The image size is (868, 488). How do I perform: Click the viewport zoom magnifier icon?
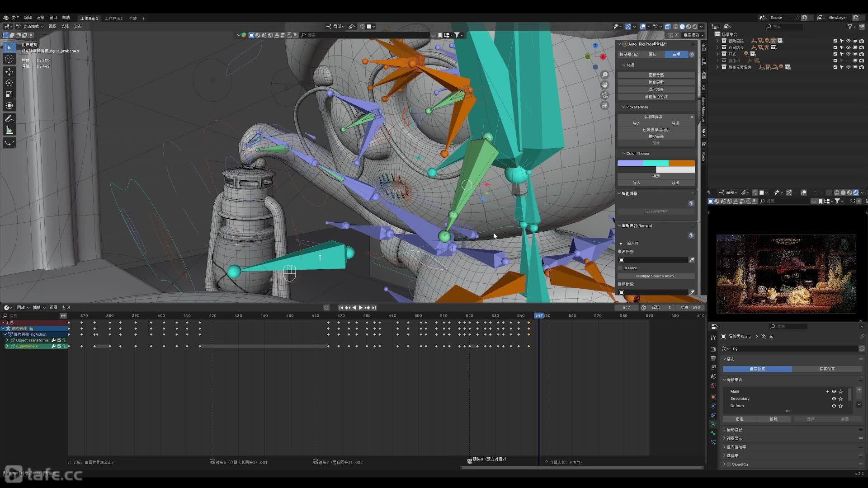604,75
